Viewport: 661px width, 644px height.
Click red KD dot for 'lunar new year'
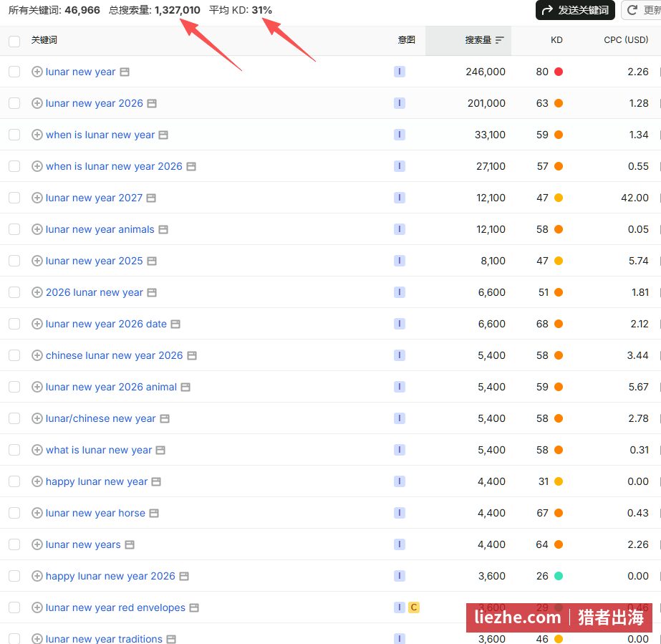coord(559,72)
